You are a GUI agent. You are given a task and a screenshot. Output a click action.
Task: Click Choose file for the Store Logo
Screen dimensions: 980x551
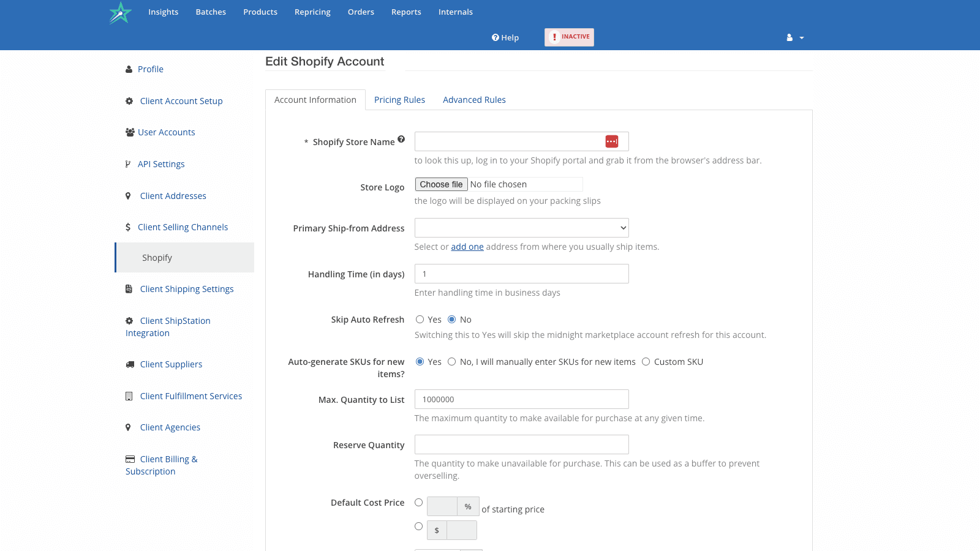(x=441, y=184)
